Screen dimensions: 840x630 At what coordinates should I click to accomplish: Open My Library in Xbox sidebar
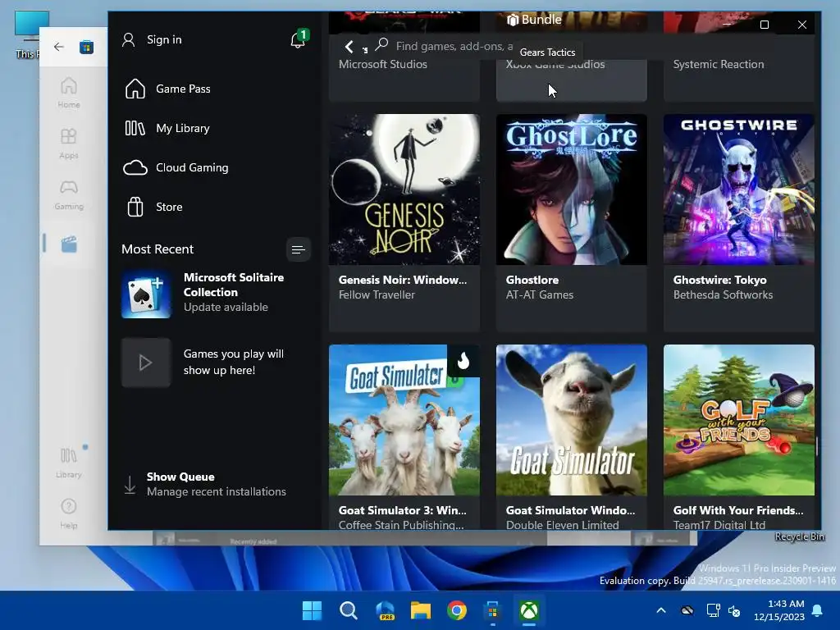pyautogui.click(x=183, y=129)
